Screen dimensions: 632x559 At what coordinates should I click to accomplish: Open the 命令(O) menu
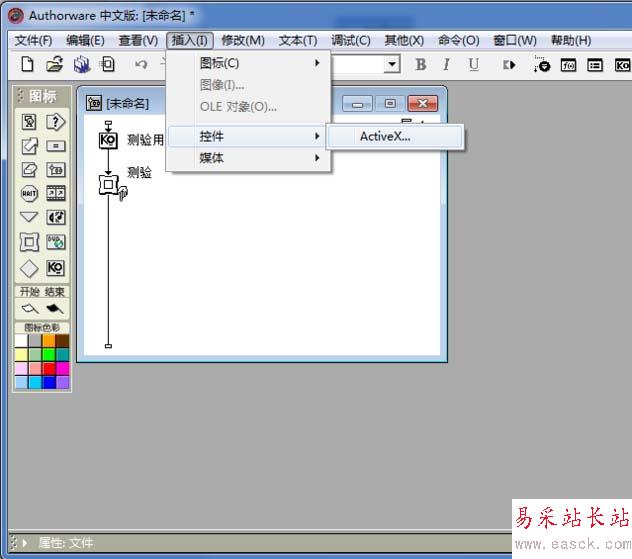coord(459,41)
